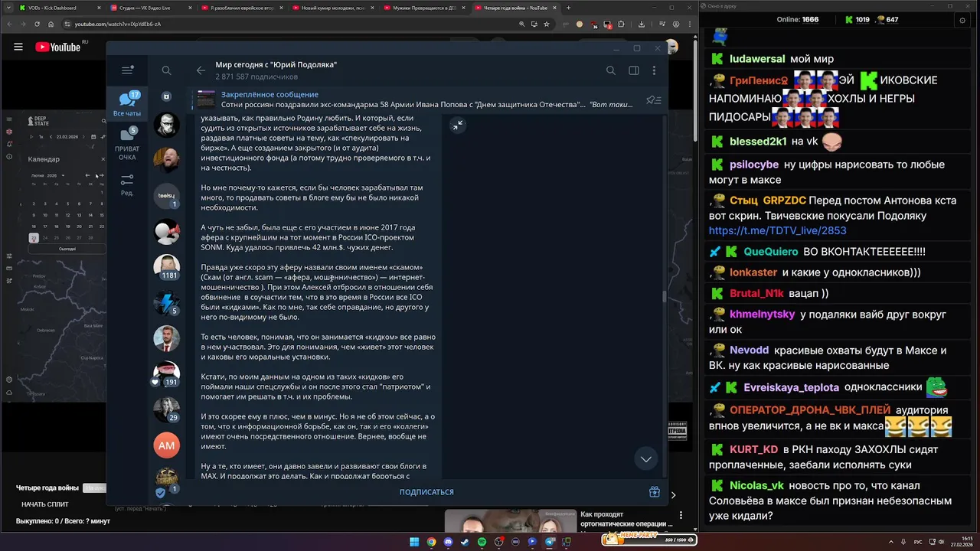Select the "ПРИВАТОЧКА" chat folder
This screenshot has height=551, width=980.
click(x=127, y=145)
